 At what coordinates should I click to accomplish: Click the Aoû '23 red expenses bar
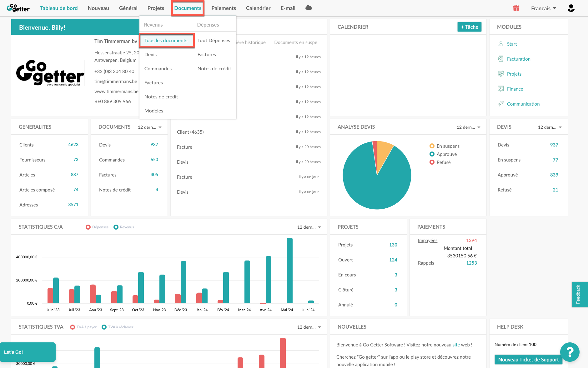pos(93,294)
